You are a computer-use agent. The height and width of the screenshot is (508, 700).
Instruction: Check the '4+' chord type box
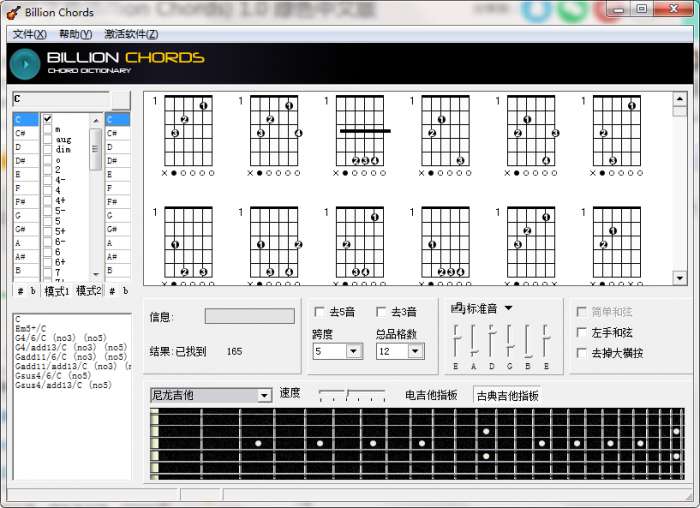coord(48,200)
